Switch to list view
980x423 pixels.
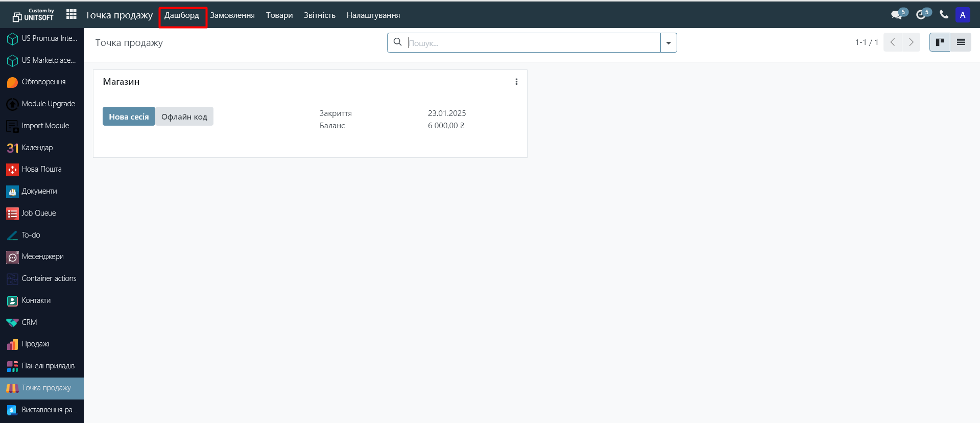pos(961,42)
